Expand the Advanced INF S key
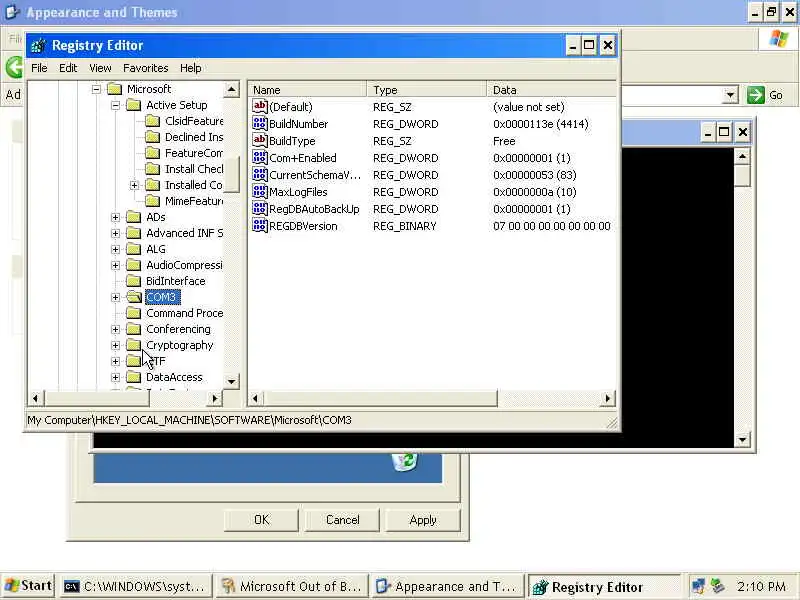Screen dimensions: 800x600 point(115,233)
